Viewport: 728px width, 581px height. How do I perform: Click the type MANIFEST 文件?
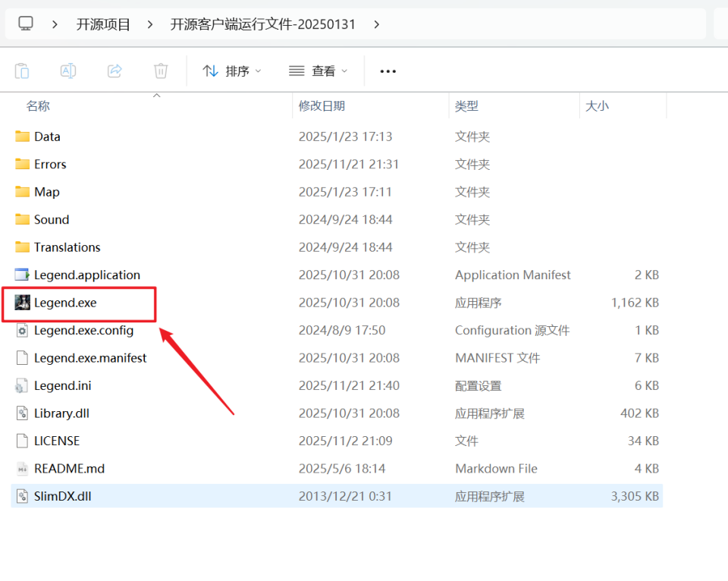(497, 358)
